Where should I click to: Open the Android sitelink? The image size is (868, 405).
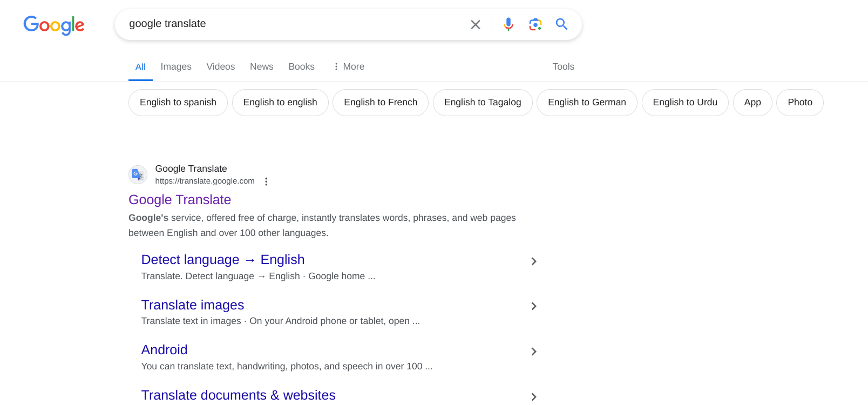pyautogui.click(x=164, y=350)
